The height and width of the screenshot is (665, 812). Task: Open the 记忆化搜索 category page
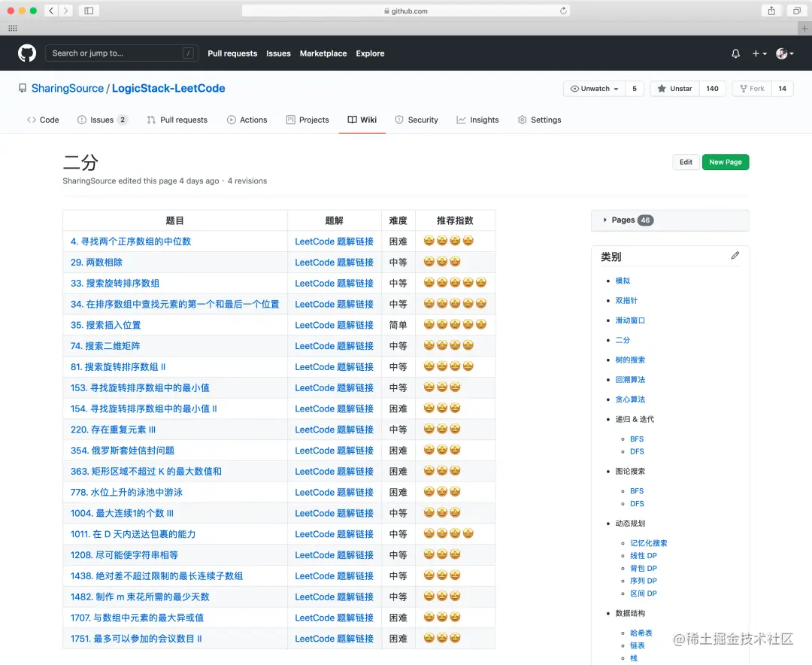[x=648, y=543]
